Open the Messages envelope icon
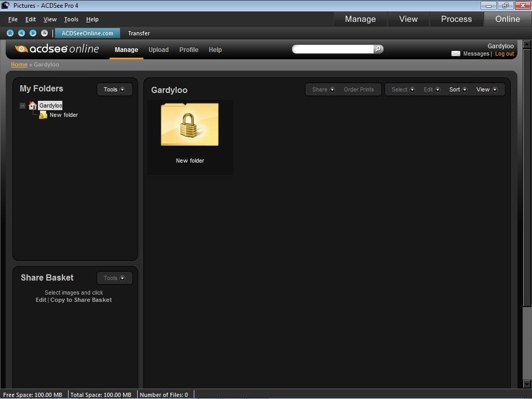This screenshot has height=399, width=532. (x=456, y=54)
